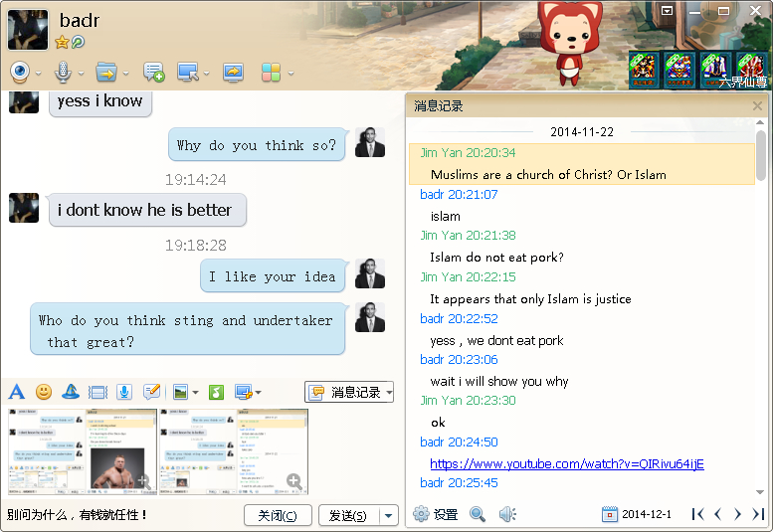Start a video call with the webcam icon
773x532 pixels.
20,73
